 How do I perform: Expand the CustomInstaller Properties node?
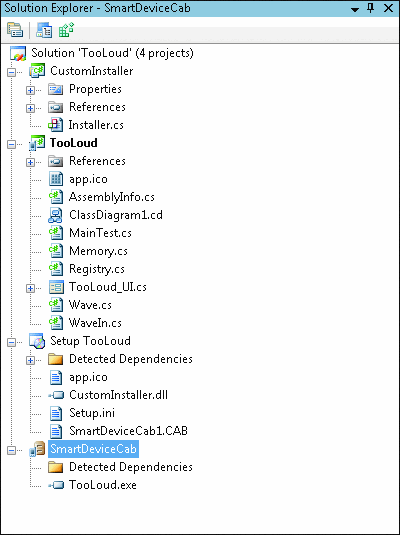pyautogui.click(x=30, y=90)
